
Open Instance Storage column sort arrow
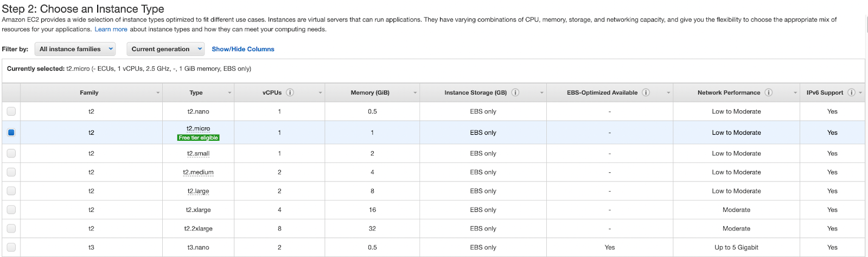tap(541, 93)
